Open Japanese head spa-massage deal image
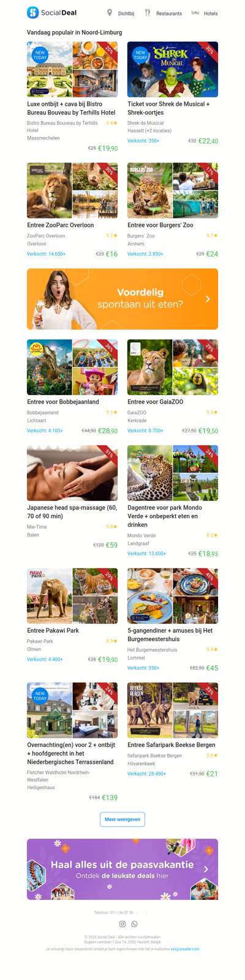 pyautogui.click(x=72, y=473)
